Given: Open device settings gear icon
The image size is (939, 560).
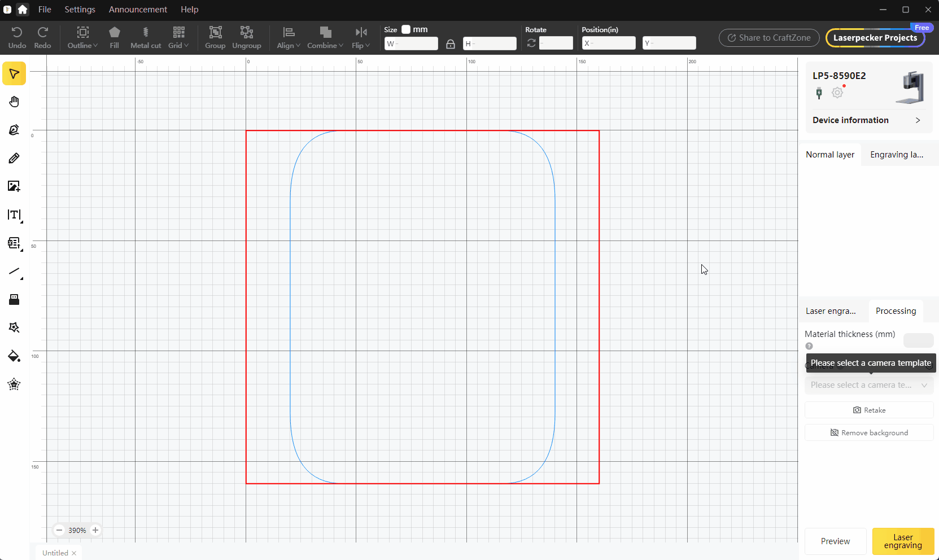Looking at the screenshot, I should click(837, 93).
